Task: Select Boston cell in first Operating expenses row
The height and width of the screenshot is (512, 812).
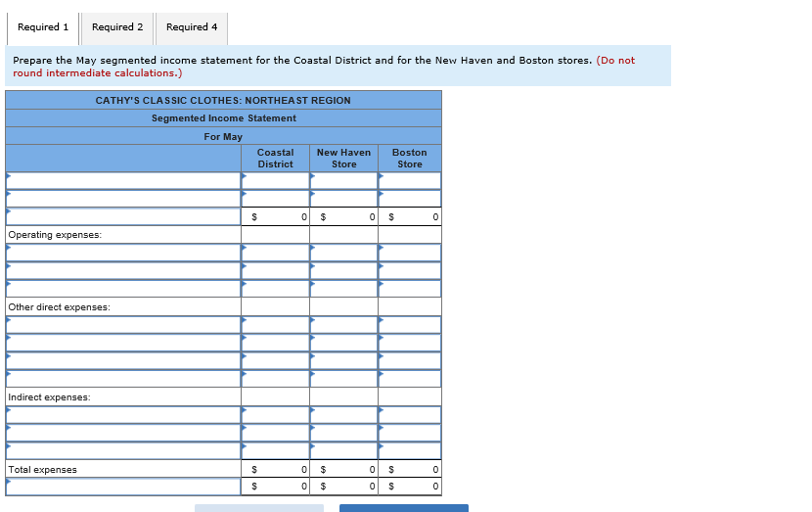Action: click(410, 253)
